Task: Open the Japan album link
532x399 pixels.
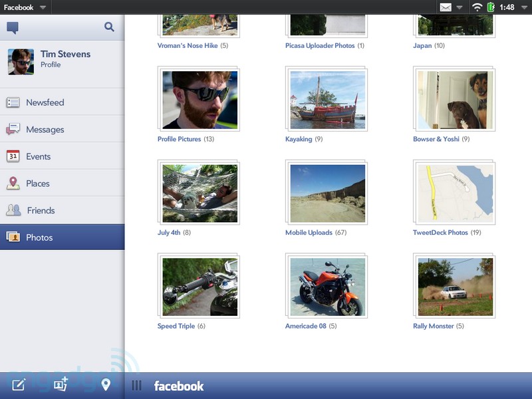Action: click(422, 45)
